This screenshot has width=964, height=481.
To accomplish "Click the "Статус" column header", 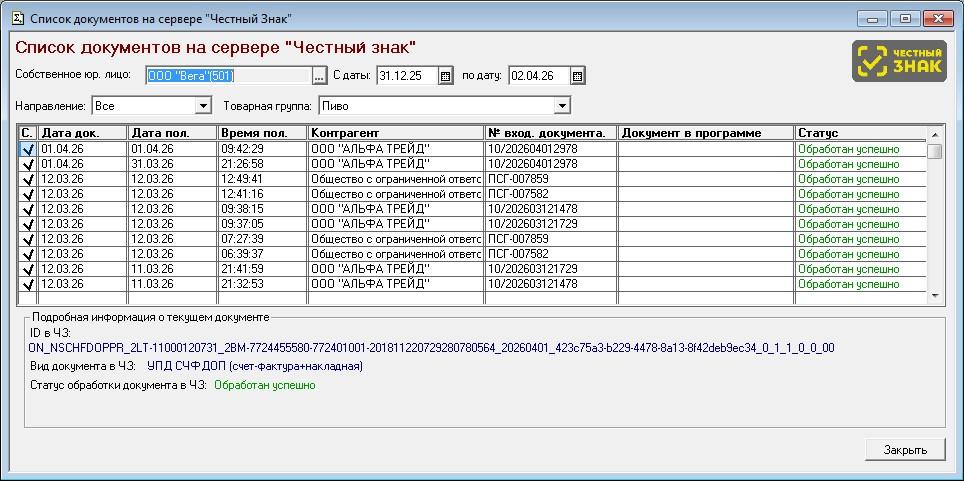I will [x=861, y=133].
